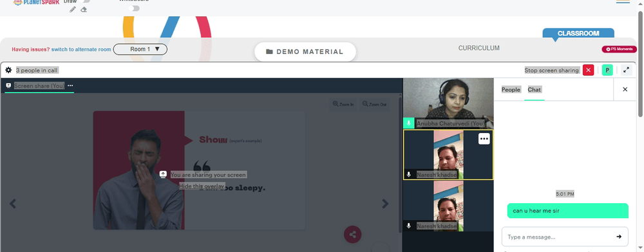Toggle Anubha Chaturvedi microphone icon
The width and height of the screenshot is (644, 252).
(409, 123)
